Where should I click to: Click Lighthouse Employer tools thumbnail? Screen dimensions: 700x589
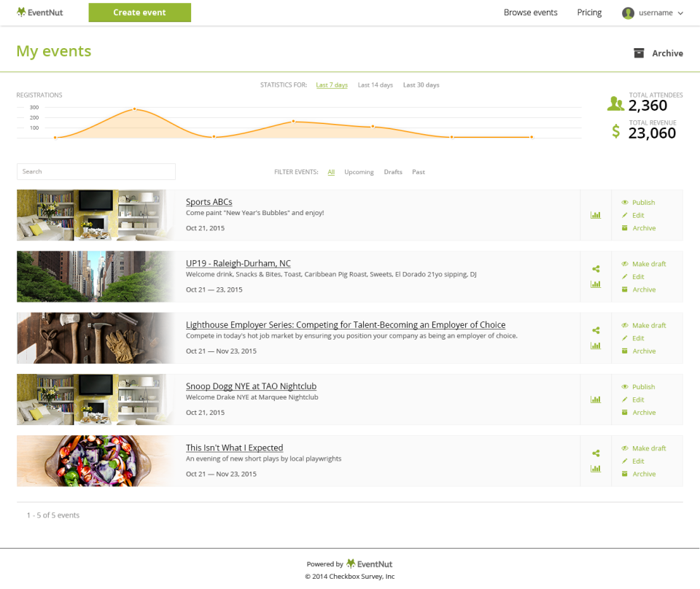(96, 338)
